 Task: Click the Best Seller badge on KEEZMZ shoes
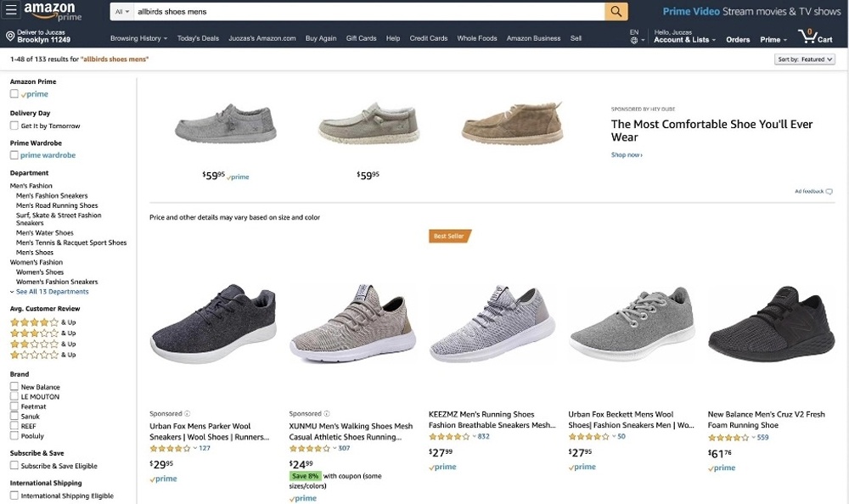pos(448,236)
